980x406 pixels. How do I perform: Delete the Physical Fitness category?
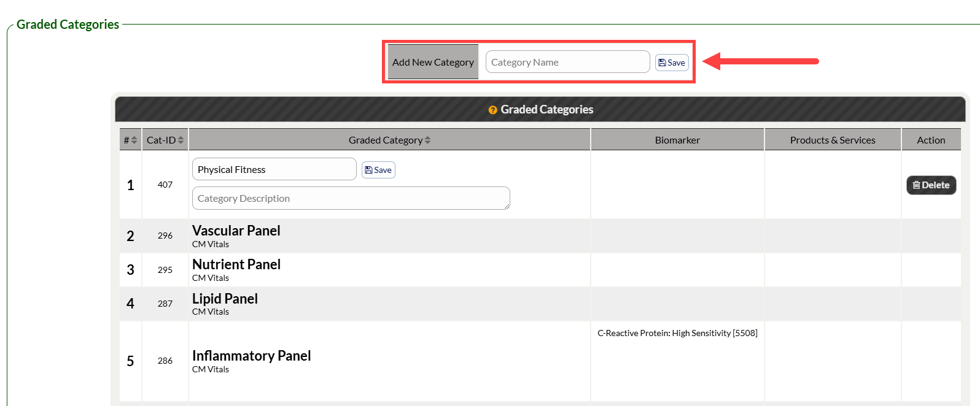931,185
